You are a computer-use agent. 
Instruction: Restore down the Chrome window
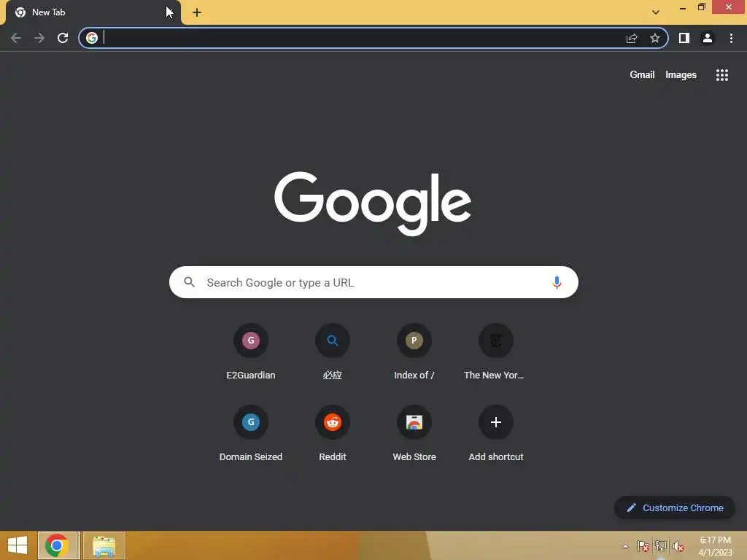[x=702, y=7]
